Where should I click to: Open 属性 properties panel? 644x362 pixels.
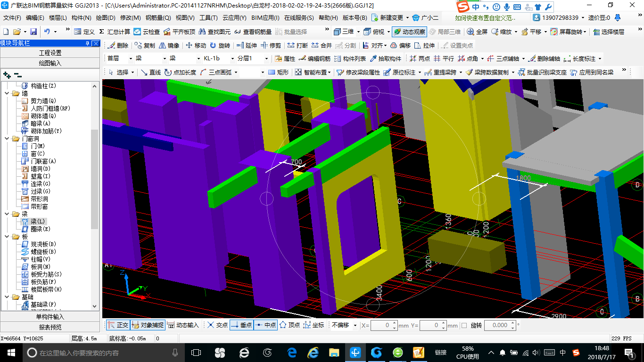tap(285, 58)
